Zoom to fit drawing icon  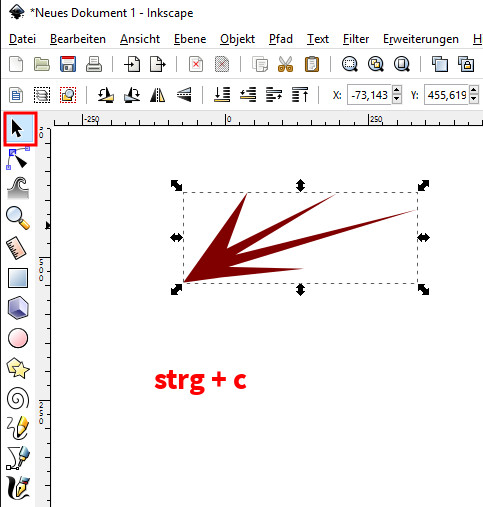(x=376, y=64)
